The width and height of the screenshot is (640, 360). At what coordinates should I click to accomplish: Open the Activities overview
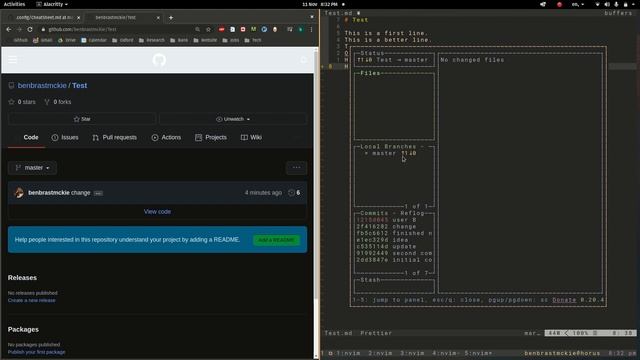pyautogui.click(x=14, y=4)
